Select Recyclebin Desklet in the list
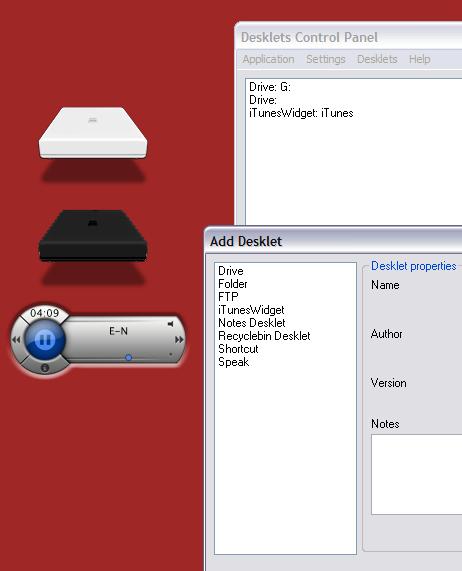The image size is (462, 571). (x=264, y=336)
